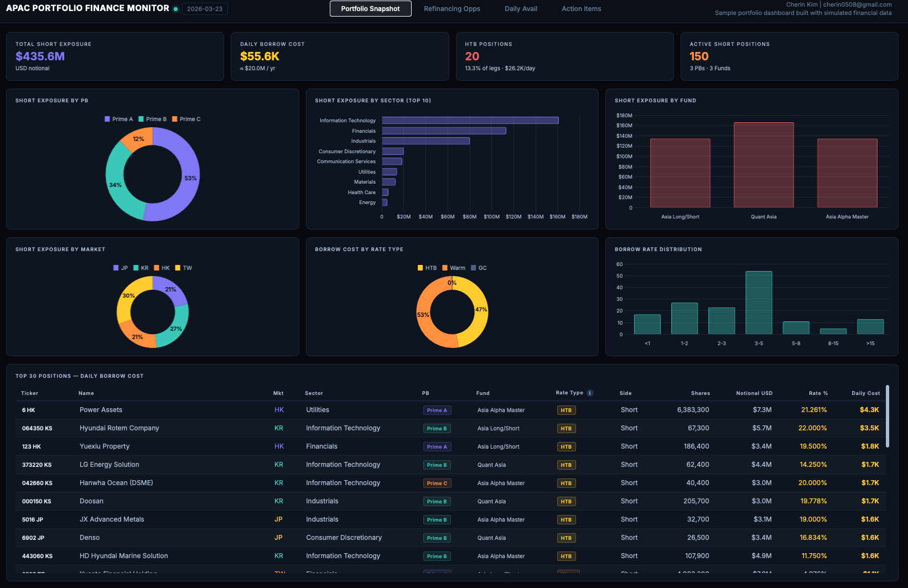Viewport: 908px width, 588px height.
Task: Click the info icon beside Rate Type
Action: (590, 393)
